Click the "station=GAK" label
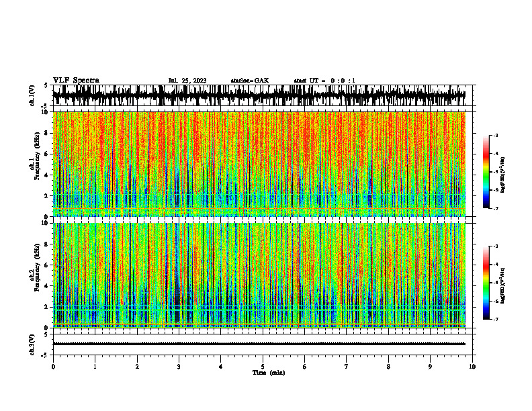532x411 pixels. point(250,81)
